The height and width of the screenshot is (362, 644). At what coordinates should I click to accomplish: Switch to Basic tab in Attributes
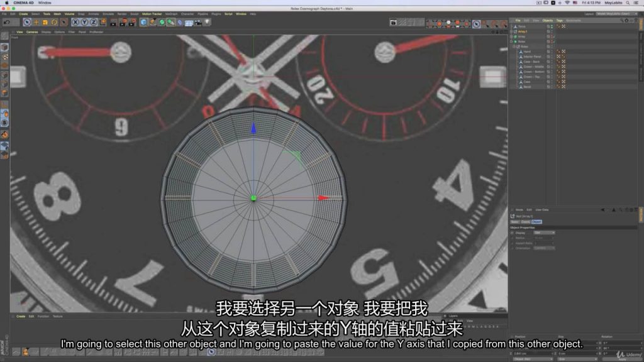tap(514, 222)
